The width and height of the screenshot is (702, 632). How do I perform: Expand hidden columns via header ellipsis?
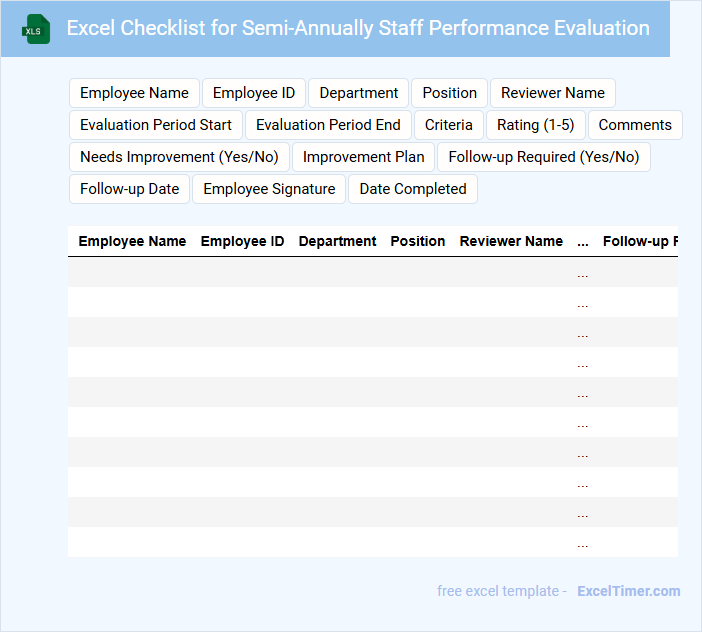coord(583,241)
